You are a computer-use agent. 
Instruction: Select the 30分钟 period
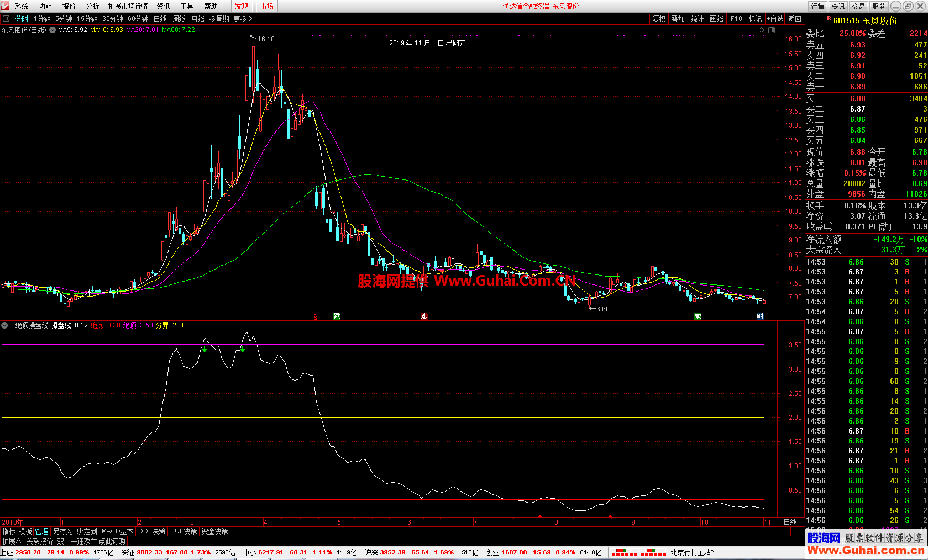[113, 19]
